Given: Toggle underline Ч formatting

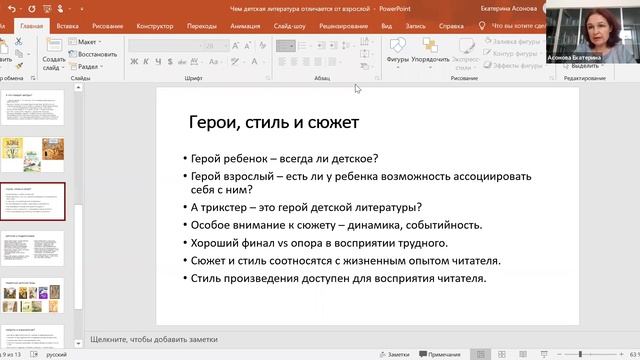Looking at the screenshot, I should click(x=158, y=62).
